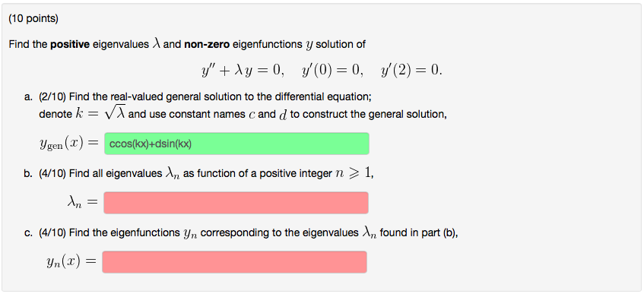Focus the eigenfunctions yn(x) answer field

point(234,262)
